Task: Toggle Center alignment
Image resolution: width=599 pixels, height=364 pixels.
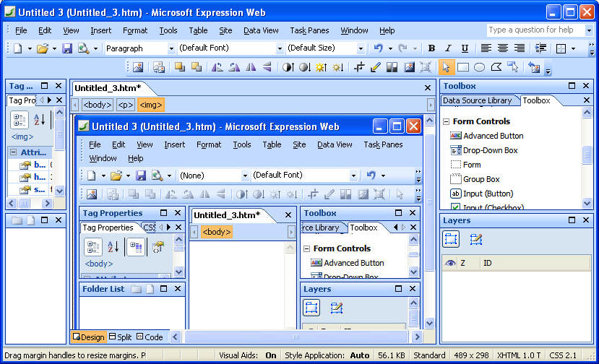Action: pyautogui.click(x=502, y=48)
